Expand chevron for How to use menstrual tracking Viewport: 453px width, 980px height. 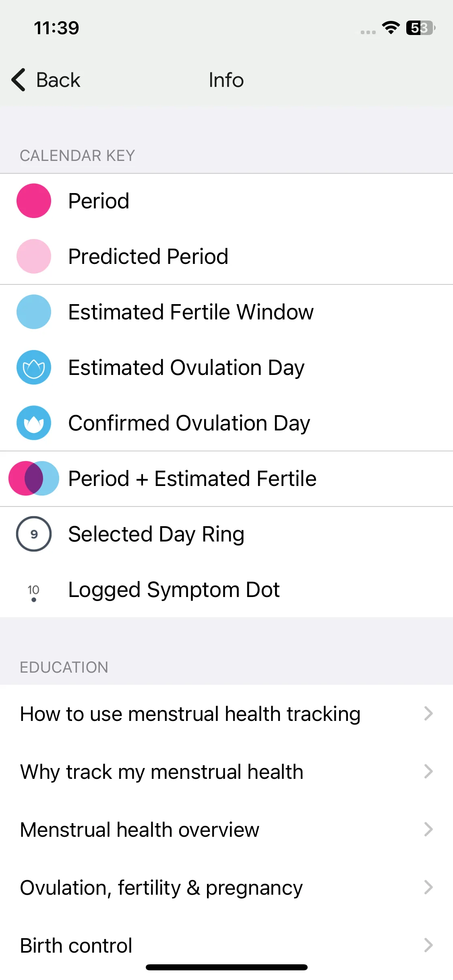pyautogui.click(x=428, y=714)
